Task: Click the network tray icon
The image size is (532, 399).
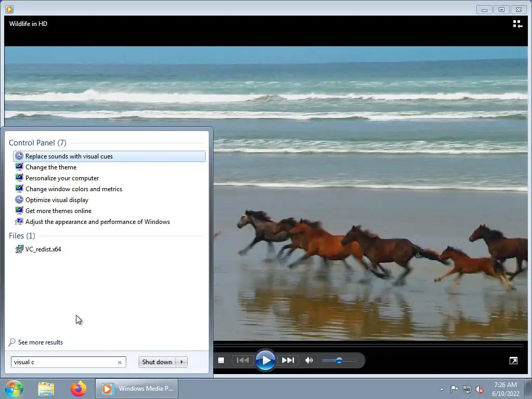Action: pyautogui.click(x=467, y=389)
